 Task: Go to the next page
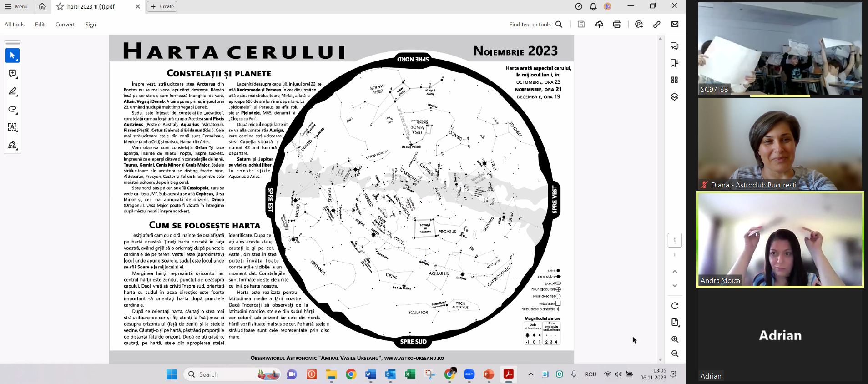[675, 286]
